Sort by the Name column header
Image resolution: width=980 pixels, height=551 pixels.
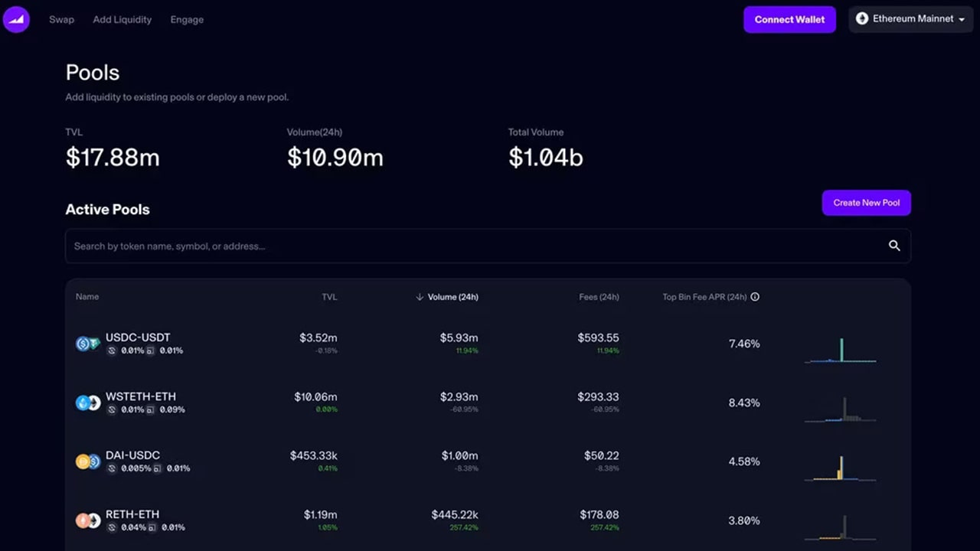[87, 297]
